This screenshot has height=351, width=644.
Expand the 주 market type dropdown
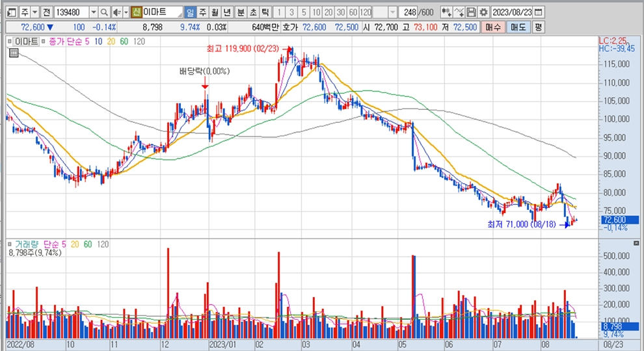click(x=34, y=12)
